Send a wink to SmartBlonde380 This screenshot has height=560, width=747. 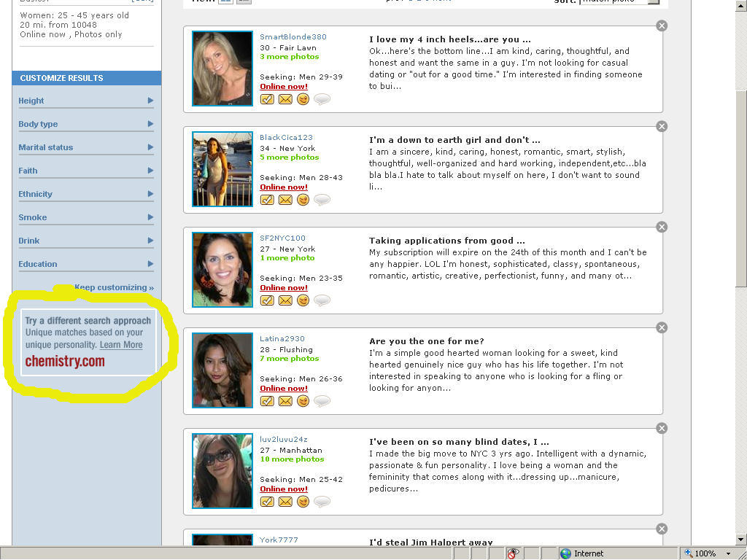click(x=303, y=99)
